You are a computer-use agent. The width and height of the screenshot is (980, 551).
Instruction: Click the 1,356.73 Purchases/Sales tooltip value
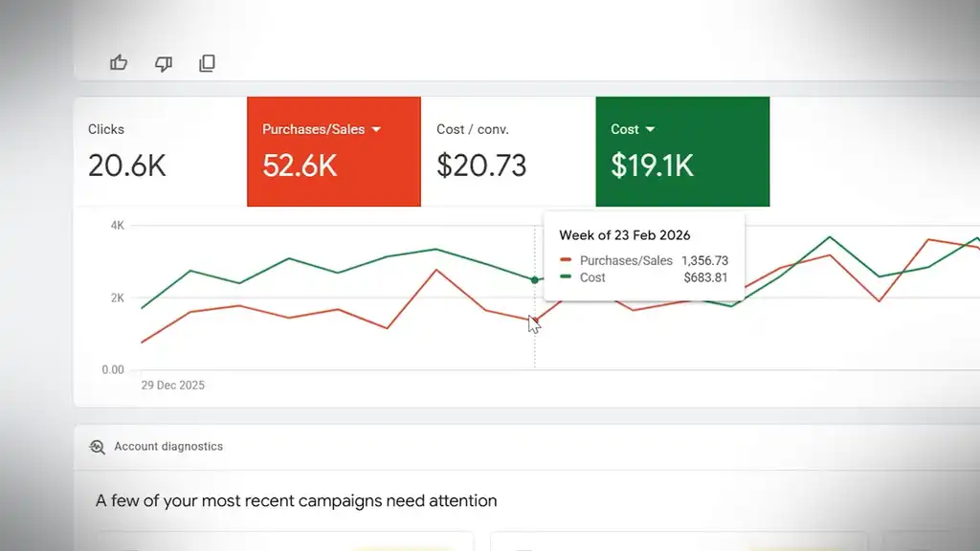point(704,260)
